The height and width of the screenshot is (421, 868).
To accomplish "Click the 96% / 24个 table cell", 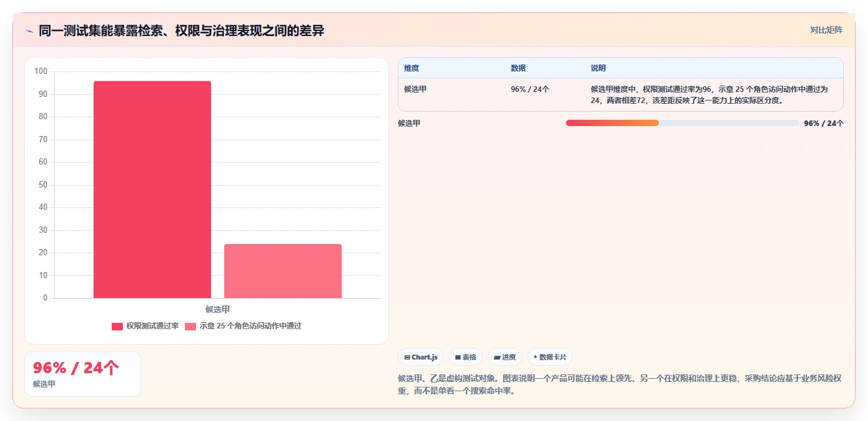I will pos(530,89).
